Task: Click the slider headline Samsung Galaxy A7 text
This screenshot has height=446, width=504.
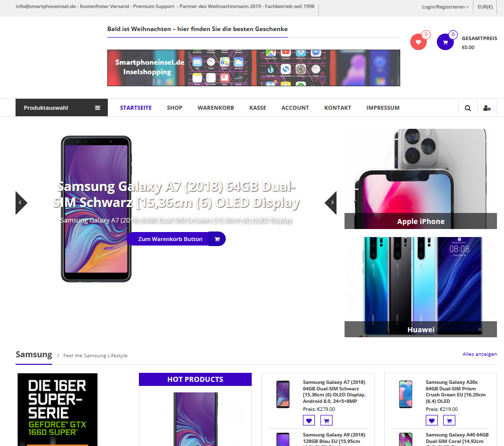Action: tap(177, 194)
